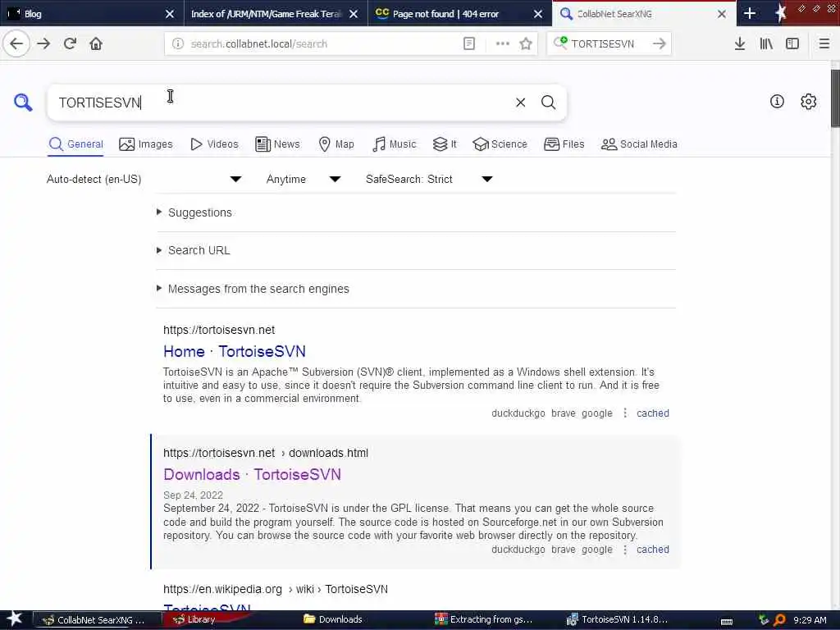Click the 9:29 AM clock
The width and height of the screenshot is (840, 630).
810,620
